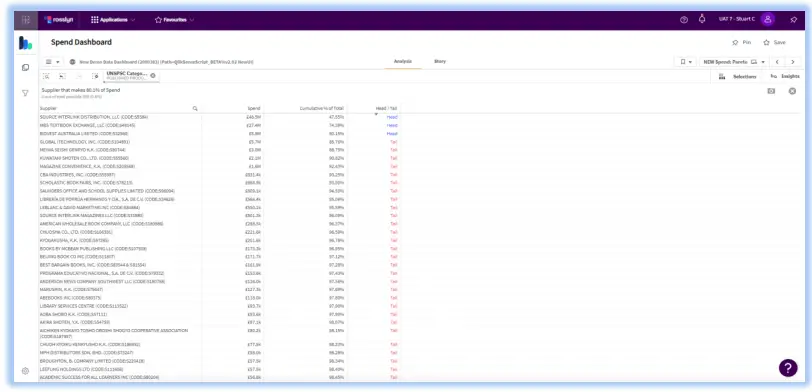
Task: Sort by Supplier column header
Action: 49,108
